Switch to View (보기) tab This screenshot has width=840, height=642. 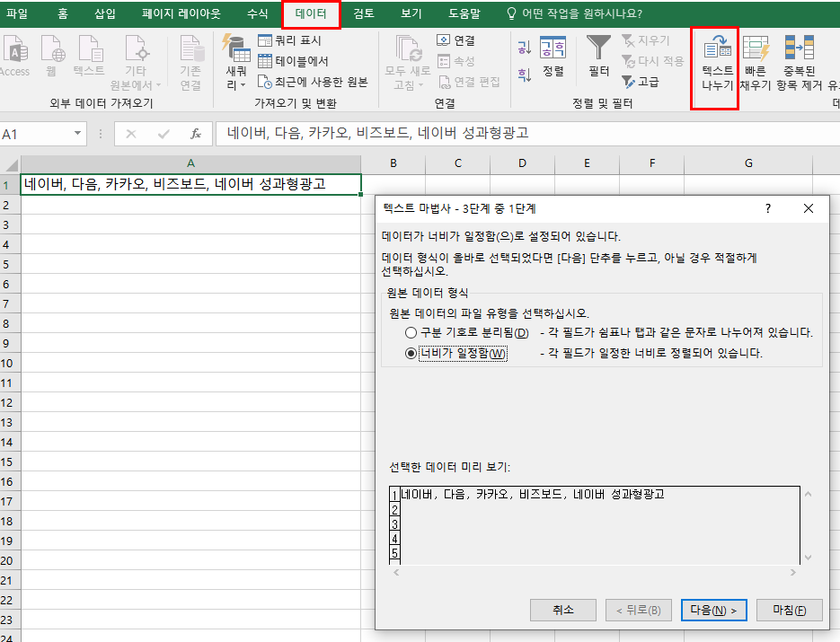[411, 13]
